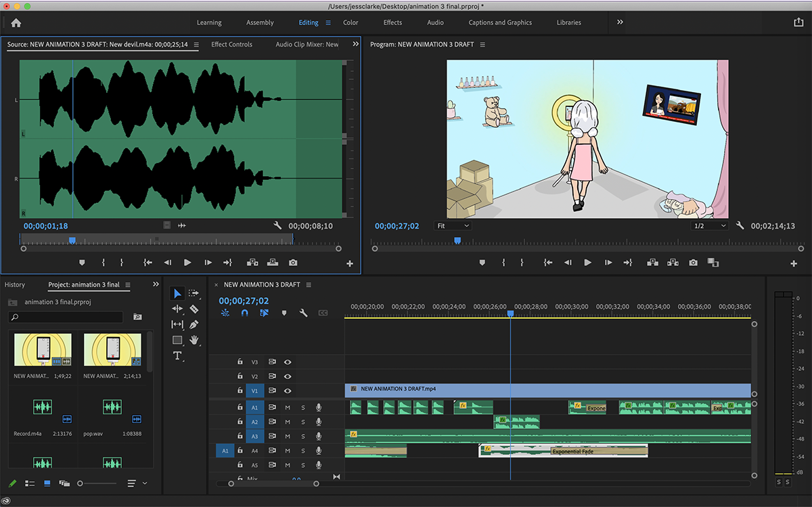Select the Ripple Edit tool
The image size is (812, 507).
click(x=177, y=309)
